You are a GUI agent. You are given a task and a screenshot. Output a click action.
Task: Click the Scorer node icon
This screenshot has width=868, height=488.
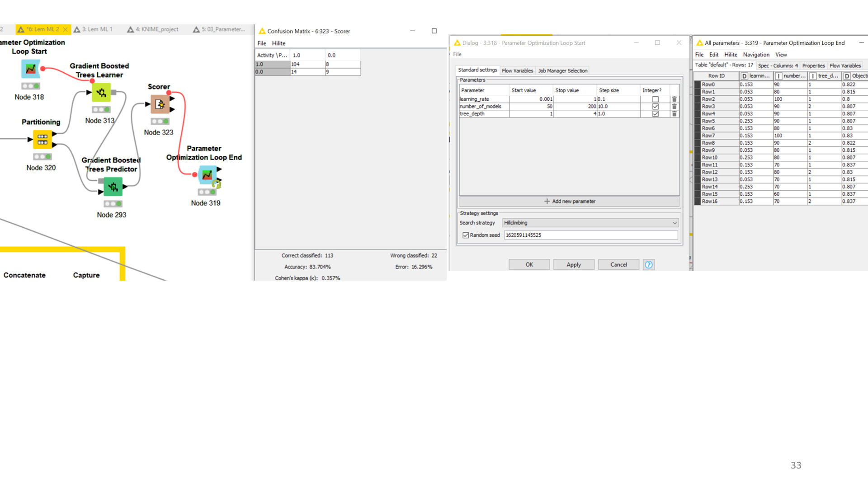(x=160, y=104)
